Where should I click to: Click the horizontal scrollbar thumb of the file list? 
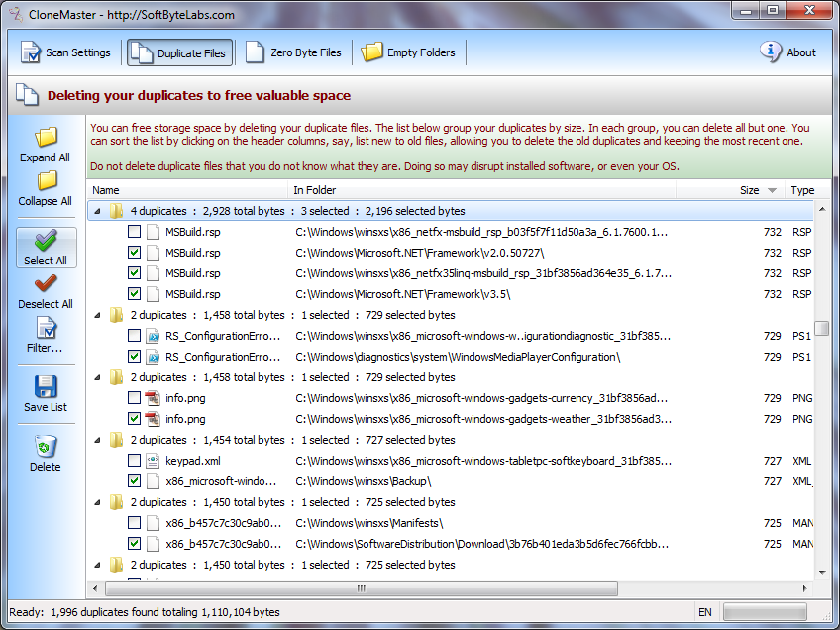(362, 588)
